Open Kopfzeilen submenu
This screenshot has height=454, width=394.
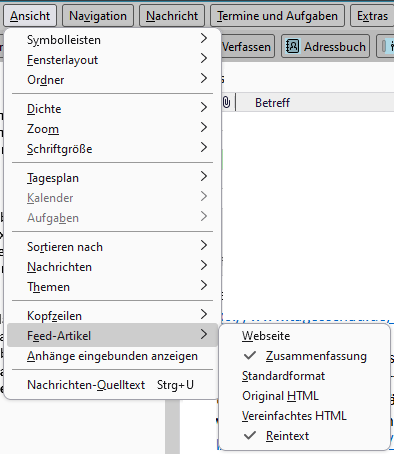112,316
